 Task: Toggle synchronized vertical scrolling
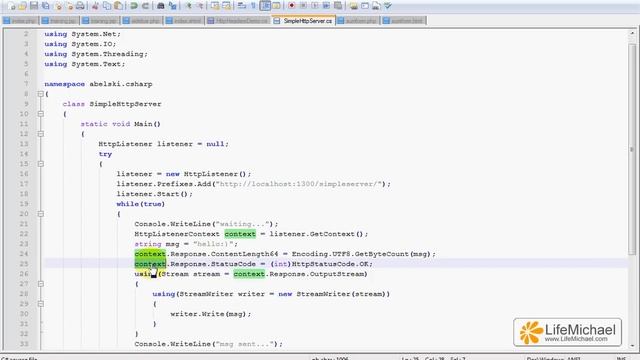coord(215,6)
